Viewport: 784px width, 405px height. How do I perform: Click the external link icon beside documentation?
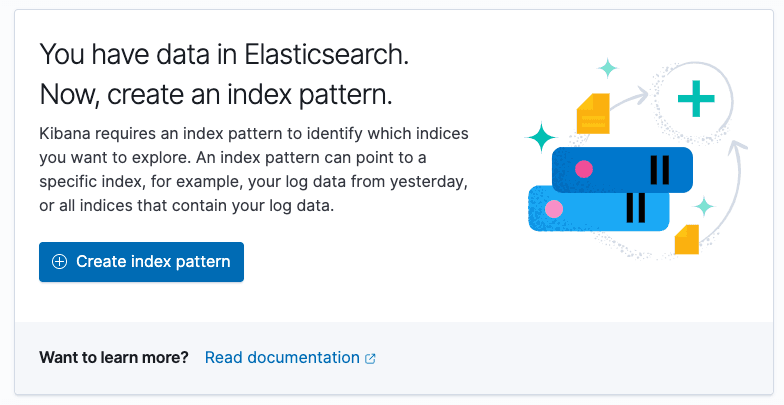[x=371, y=358]
